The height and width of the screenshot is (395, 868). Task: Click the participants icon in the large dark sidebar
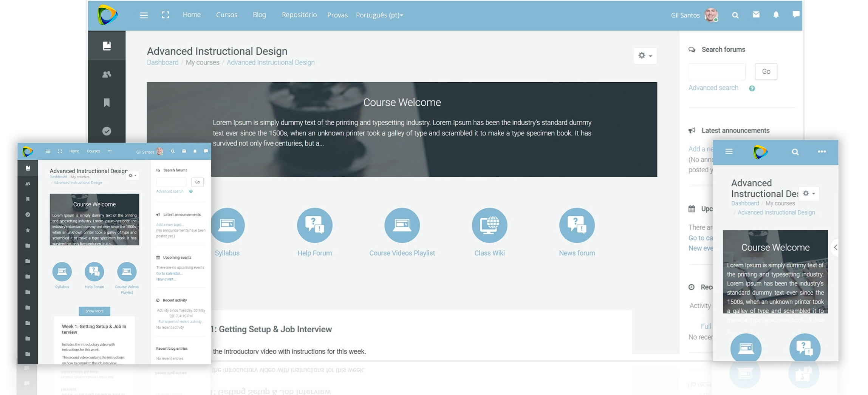tap(107, 74)
